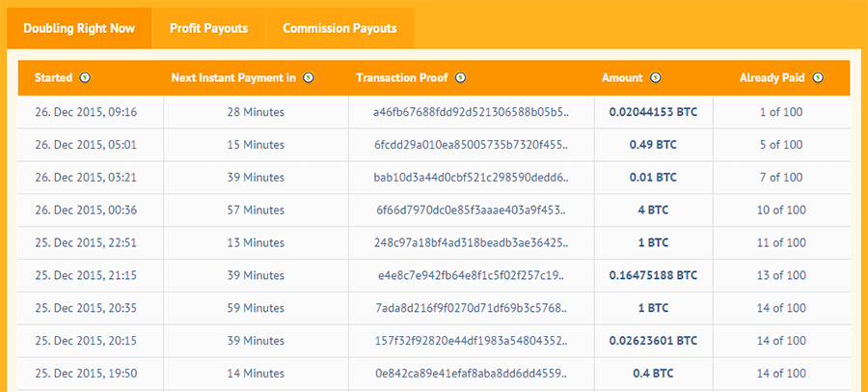Select the 0.02044153 BTC amount cell
The image size is (868, 392).
[653, 112]
